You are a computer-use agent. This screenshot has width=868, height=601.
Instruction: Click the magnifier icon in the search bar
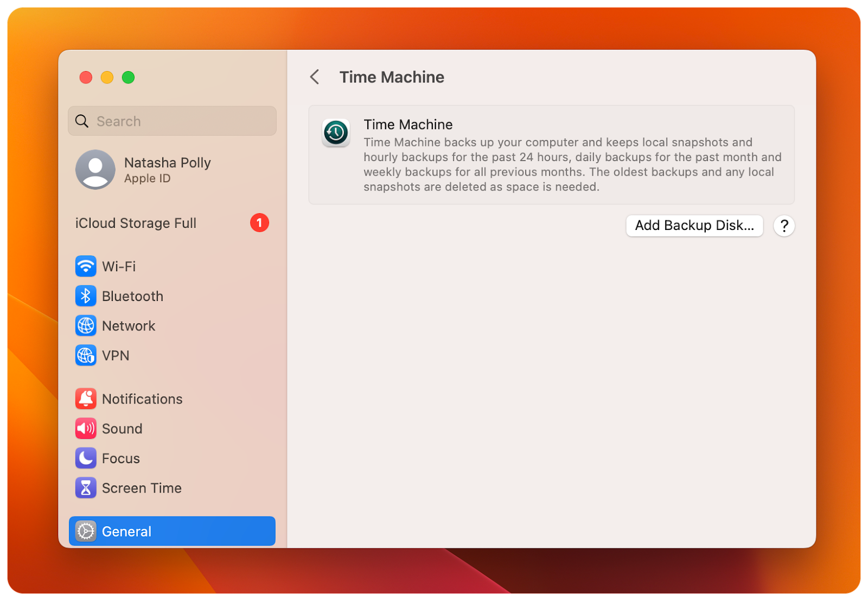[82, 120]
